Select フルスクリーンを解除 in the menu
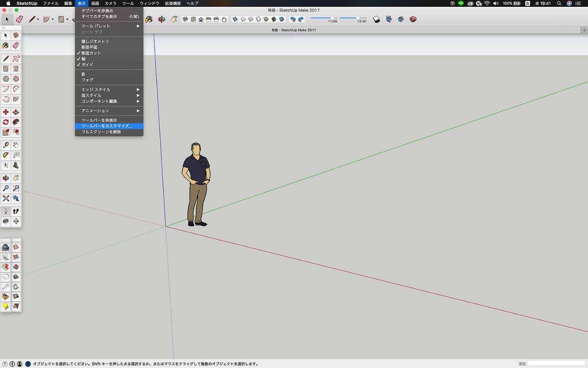The width and height of the screenshot is (588, 368). point(109,132)
